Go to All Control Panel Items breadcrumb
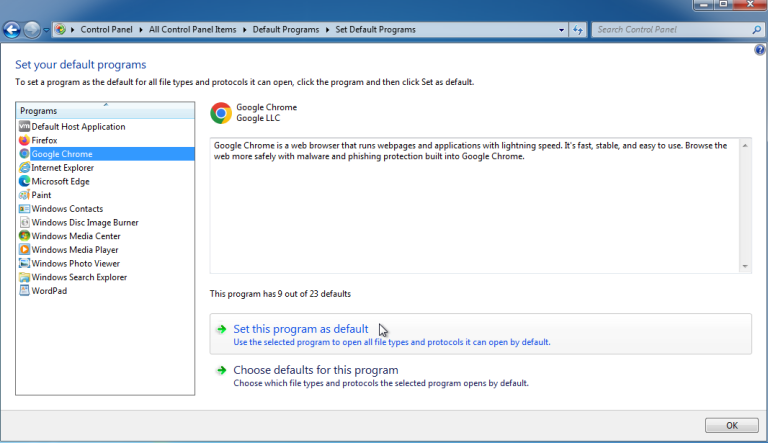The image size is (768, 443). (192, 30)
